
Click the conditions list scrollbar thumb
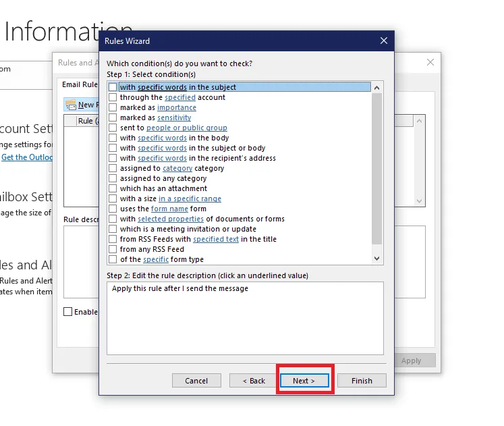click(x=376, y=169)
